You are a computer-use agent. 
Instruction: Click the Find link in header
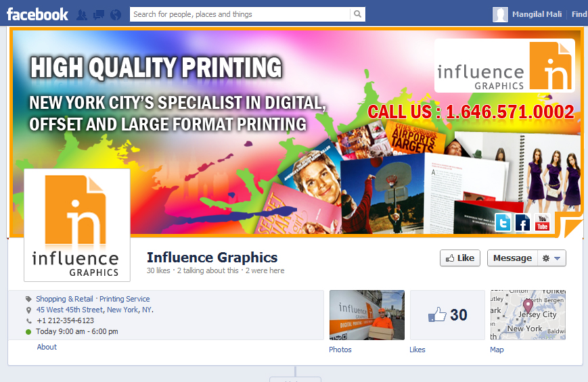click(x=579, y=14)
